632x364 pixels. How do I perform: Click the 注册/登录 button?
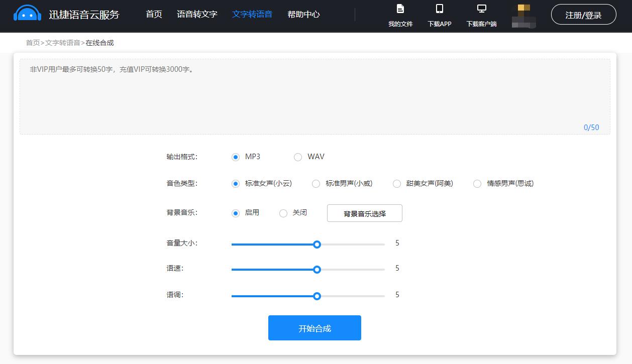583,15
